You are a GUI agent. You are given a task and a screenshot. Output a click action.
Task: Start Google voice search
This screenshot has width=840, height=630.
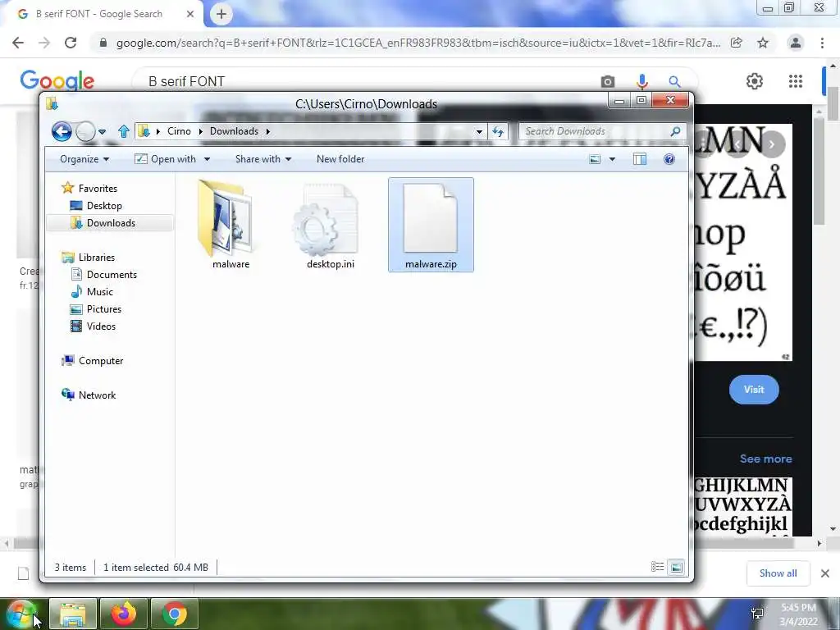point(641,81)
